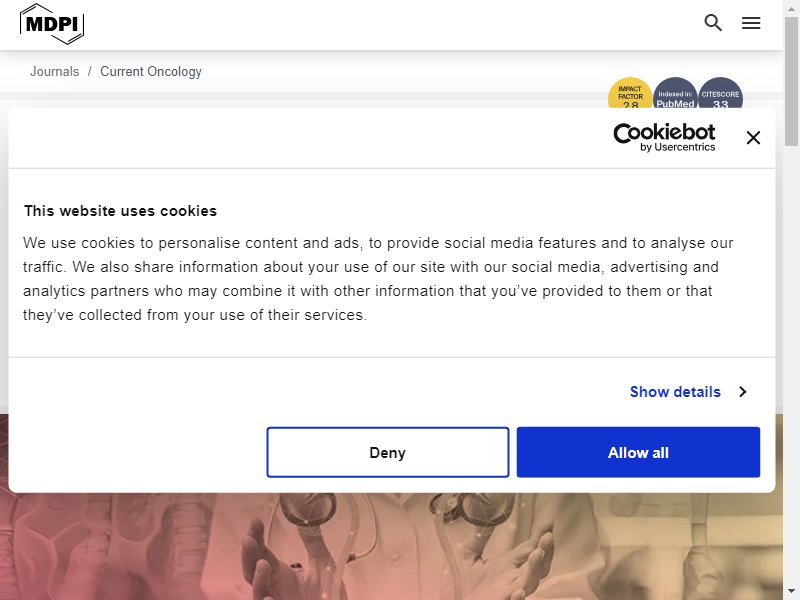Open the MDPI home logo
This screenshot has height=600, width=800.
coord(52,24)
